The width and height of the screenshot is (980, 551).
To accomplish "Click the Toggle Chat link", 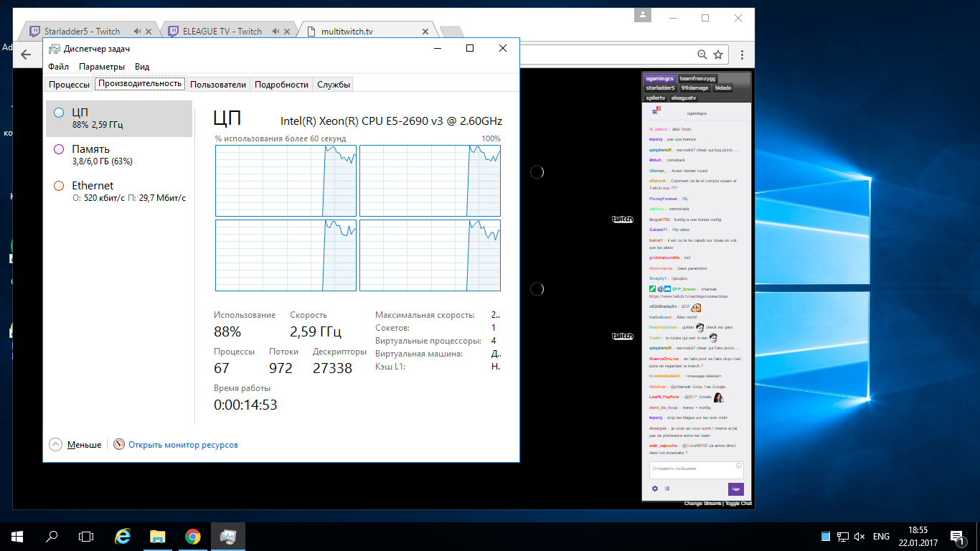I will pos(738,504).
